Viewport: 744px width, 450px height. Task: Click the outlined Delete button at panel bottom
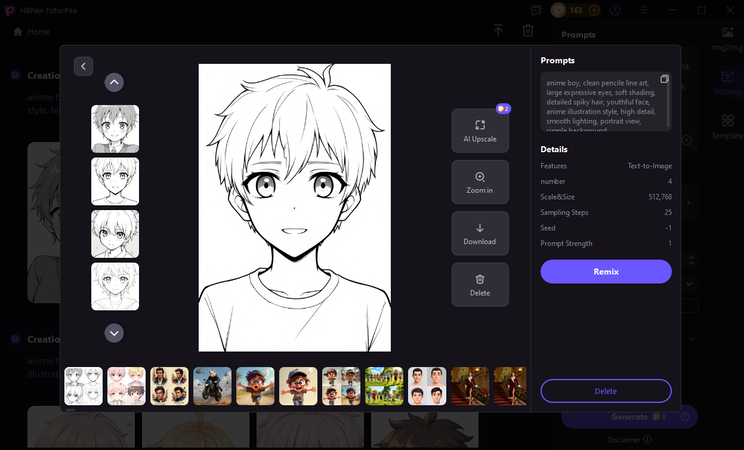pyautogui.click(x=606, y=391)
